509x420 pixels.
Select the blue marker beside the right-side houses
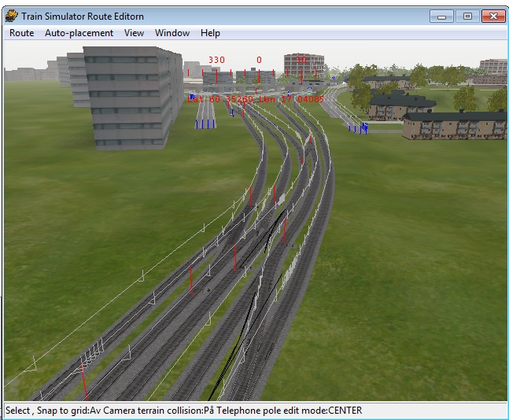[x=363, y=126]
